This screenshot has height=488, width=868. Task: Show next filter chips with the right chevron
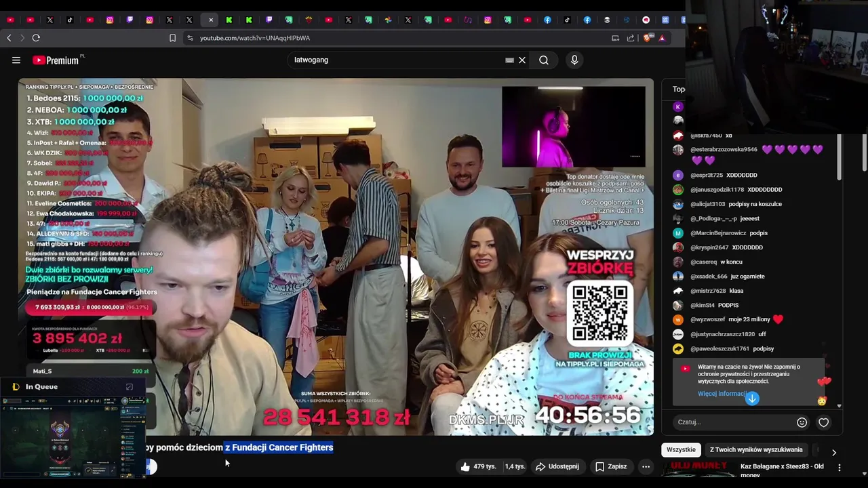pyautogui.click(x=834, y=452)
